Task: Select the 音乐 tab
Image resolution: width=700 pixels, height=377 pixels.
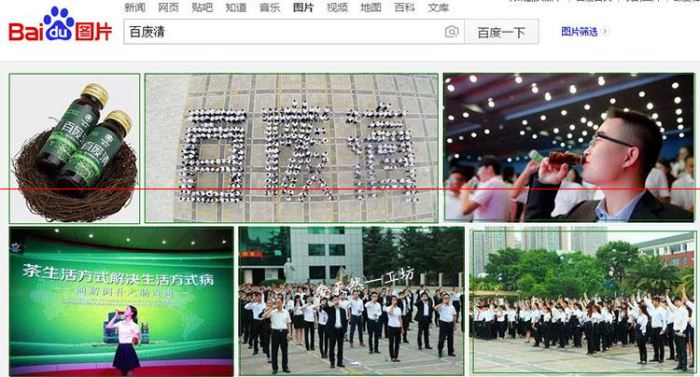Action: pos(270,7)
